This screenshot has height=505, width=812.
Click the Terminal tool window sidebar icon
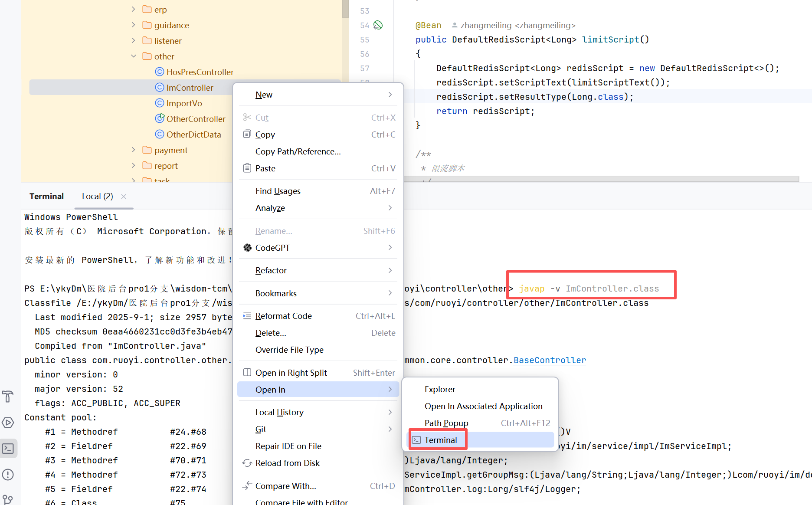pos(8,449)
